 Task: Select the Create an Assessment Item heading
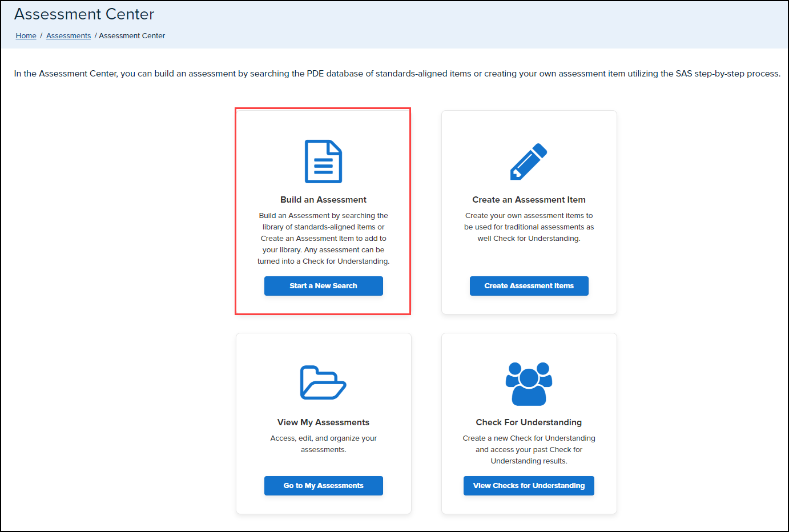[x=529, y=200]
